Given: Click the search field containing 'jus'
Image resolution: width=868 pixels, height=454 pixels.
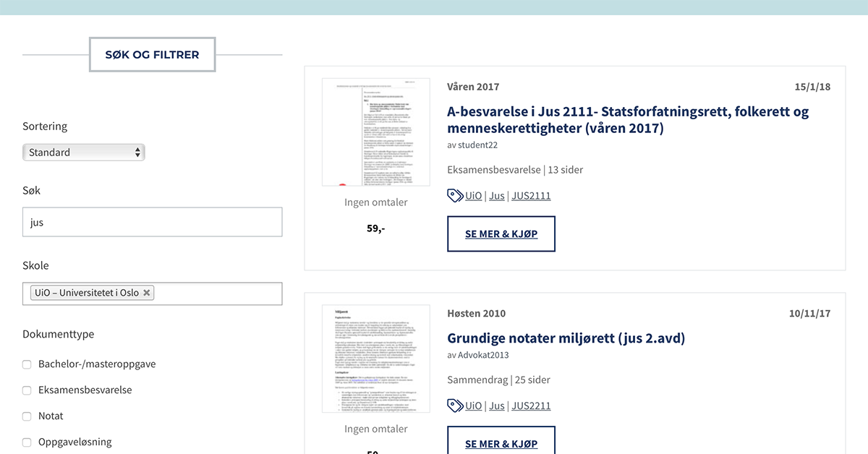Looking at the screenshot, I should [x=152, y=223].
